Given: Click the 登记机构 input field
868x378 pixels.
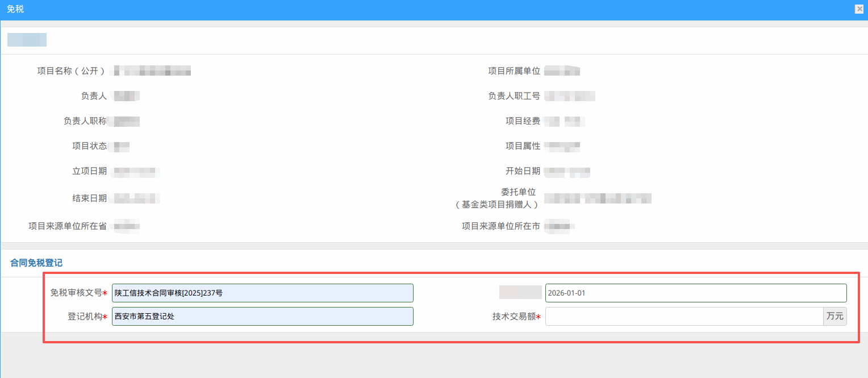Looking at the screenshot, I should click(262, 317).
